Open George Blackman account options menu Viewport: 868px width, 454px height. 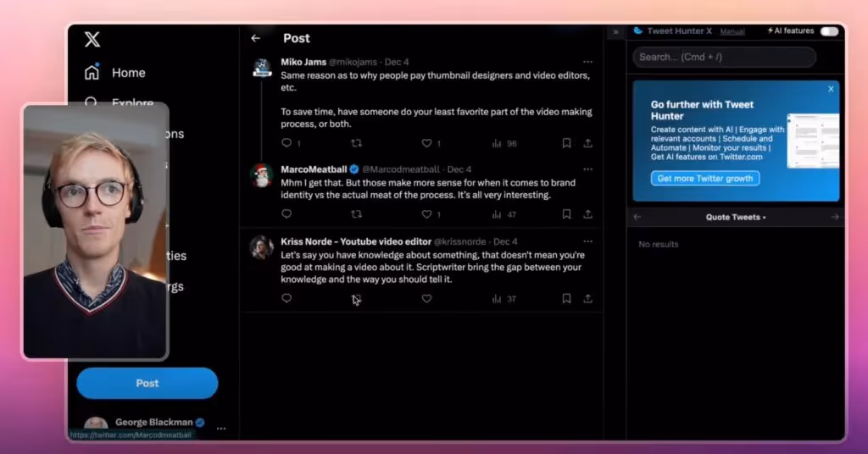point(221,429)
